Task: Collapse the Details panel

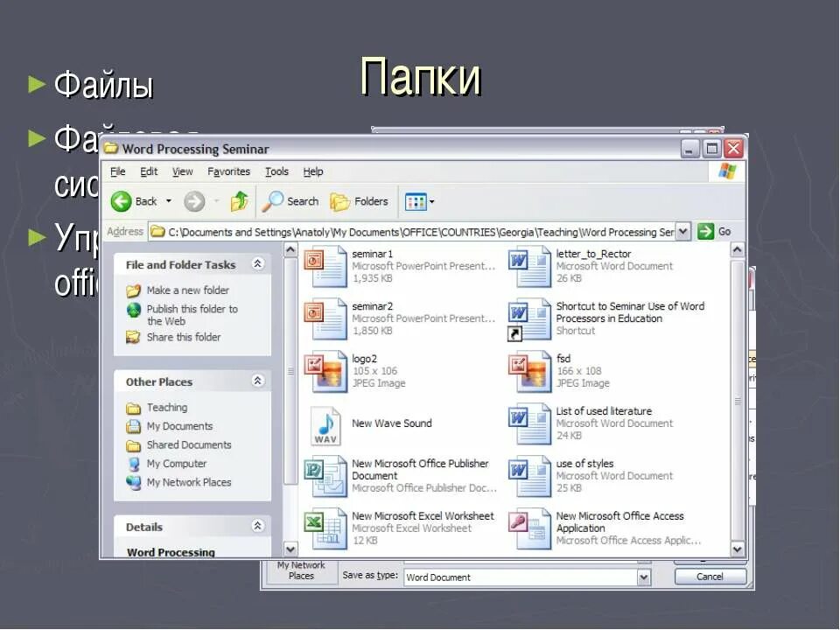Action: (257, 526)
